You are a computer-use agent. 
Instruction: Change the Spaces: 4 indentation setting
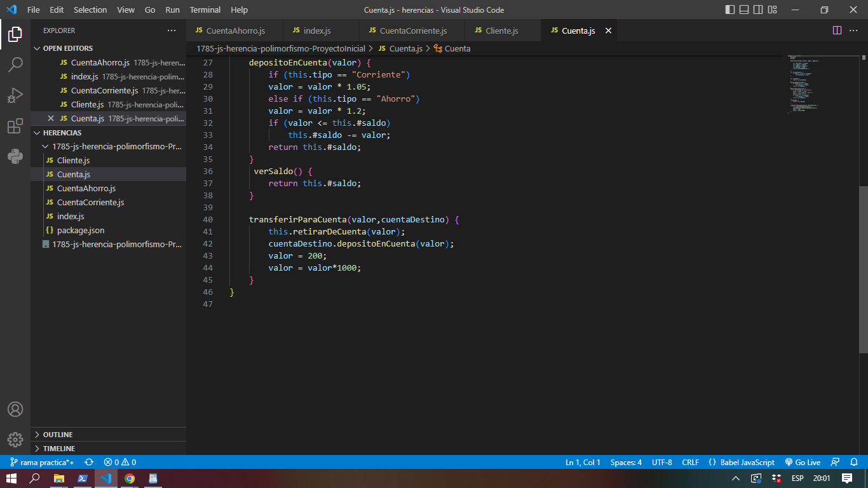[626, 463]
